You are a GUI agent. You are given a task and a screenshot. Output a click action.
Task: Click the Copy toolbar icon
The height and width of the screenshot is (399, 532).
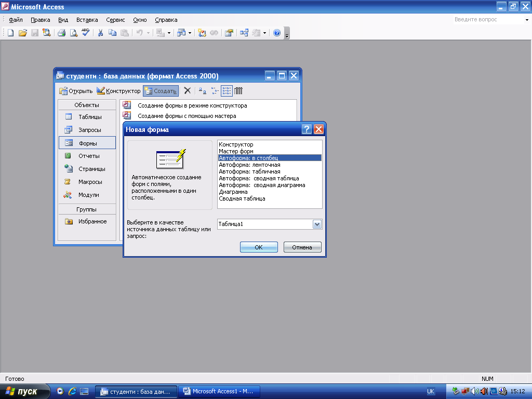(x=112, y=33)
